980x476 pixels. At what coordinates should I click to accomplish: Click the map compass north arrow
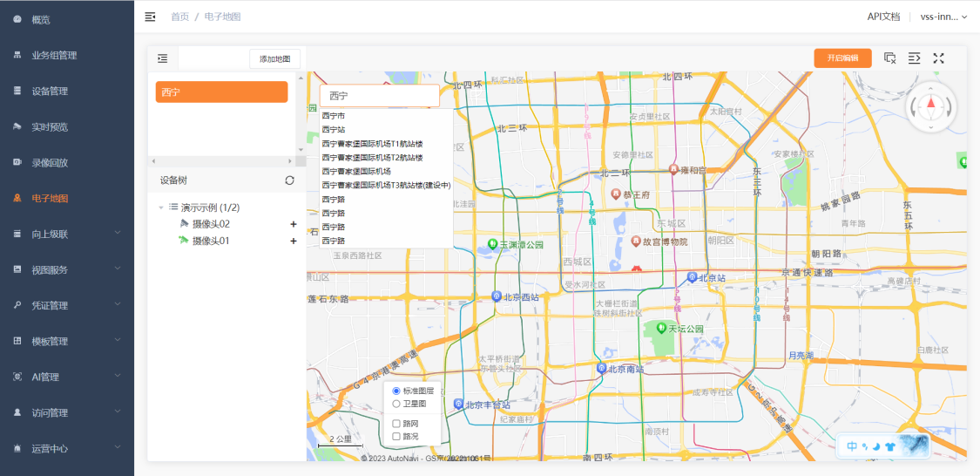coord(931,103)
